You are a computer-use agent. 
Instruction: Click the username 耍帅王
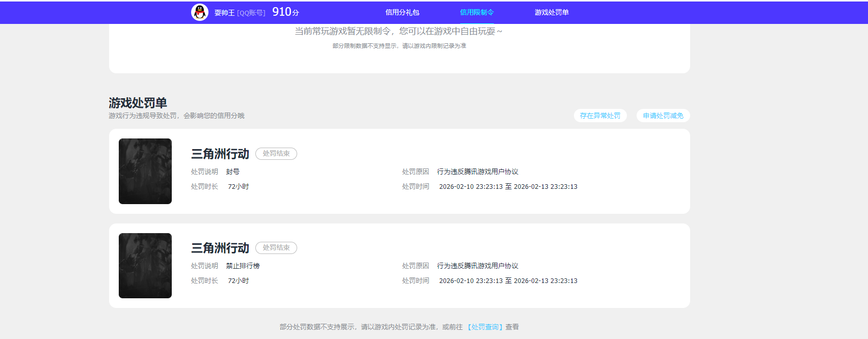click(224, 13)
